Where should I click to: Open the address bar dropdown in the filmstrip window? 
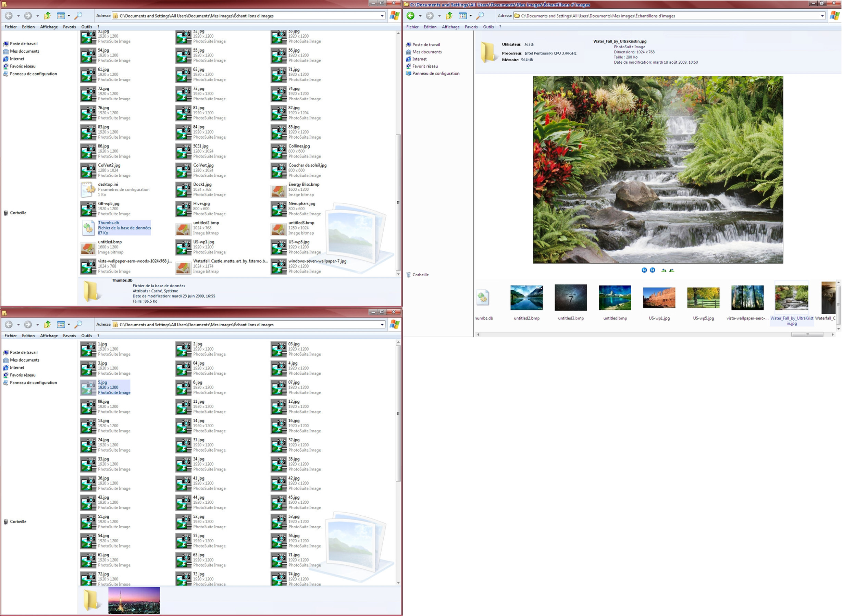point(822,16)
